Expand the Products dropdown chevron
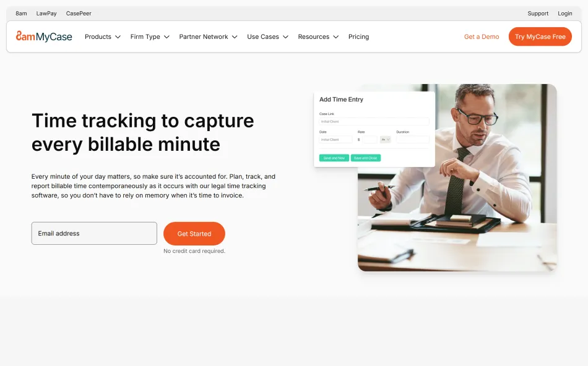The image size is (588, 366). tap(118, 36)
